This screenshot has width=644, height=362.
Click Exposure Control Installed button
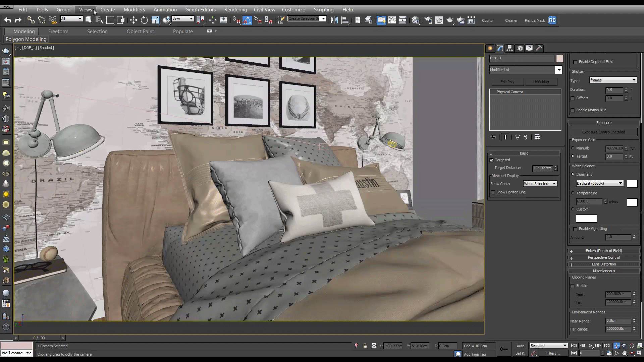tap(603, 132)
